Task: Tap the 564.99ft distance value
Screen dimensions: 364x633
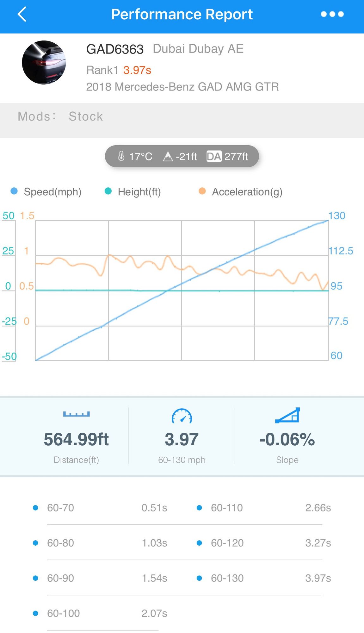Action: 76,439
